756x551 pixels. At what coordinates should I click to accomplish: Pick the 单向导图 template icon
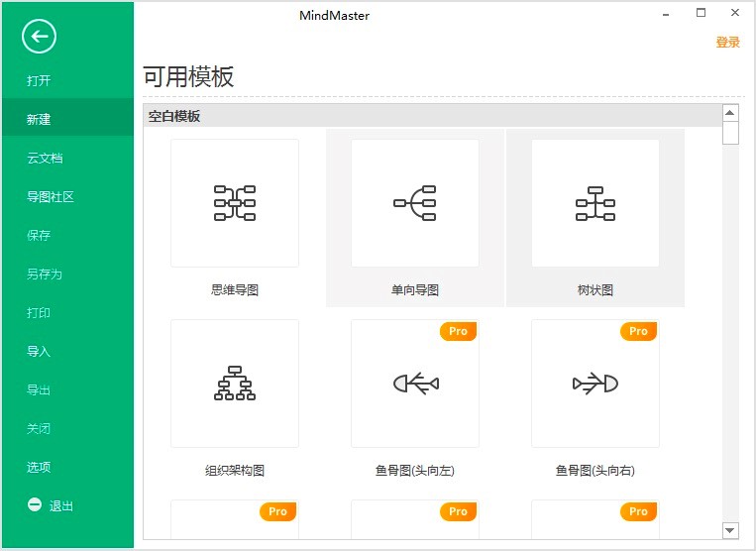414,203
